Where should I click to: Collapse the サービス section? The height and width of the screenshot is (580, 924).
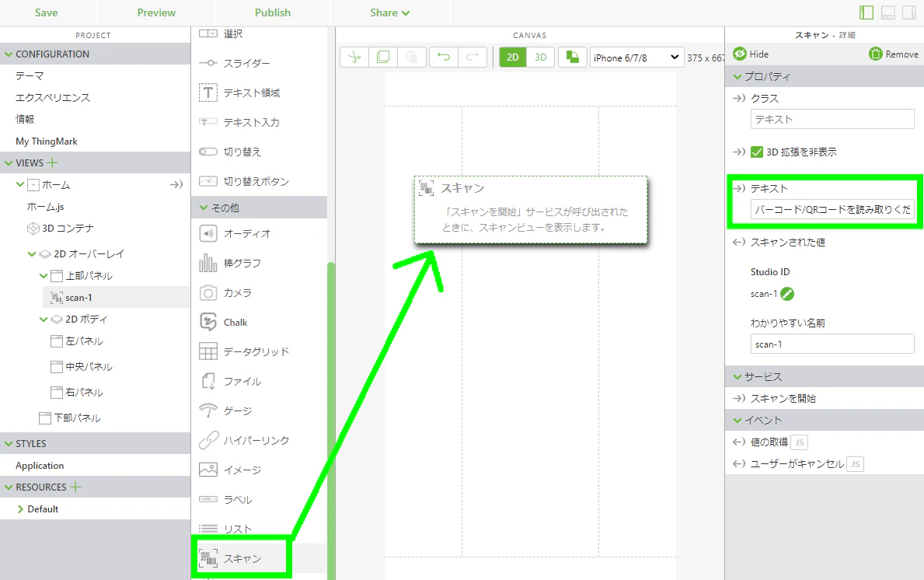click(x=737, y=376)
